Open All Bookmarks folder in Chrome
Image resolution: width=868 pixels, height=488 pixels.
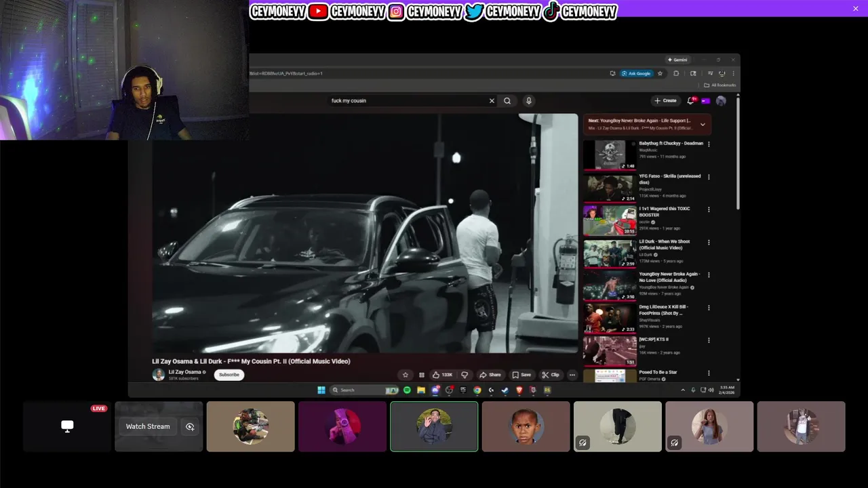(x=719, y=85)
